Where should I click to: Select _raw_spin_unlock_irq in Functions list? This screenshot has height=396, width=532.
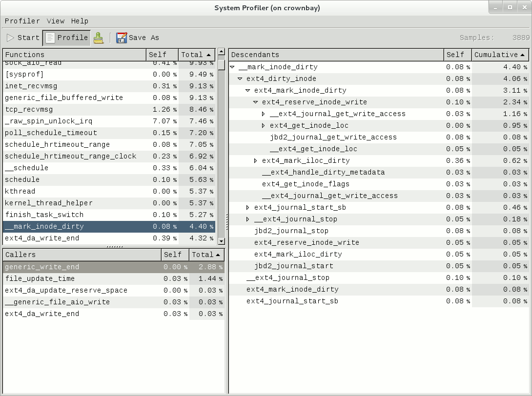[48, 121]
